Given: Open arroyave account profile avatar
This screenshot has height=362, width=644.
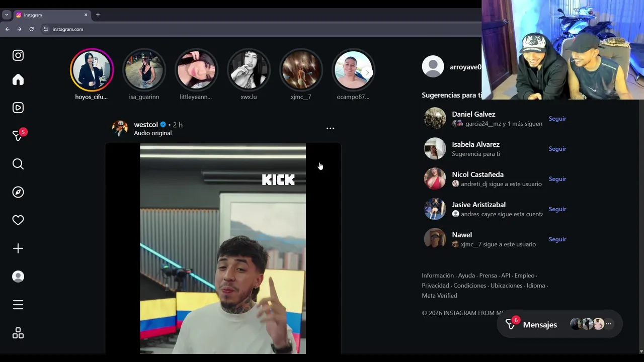Looking at the screenshot, I should tap(433, 67).
